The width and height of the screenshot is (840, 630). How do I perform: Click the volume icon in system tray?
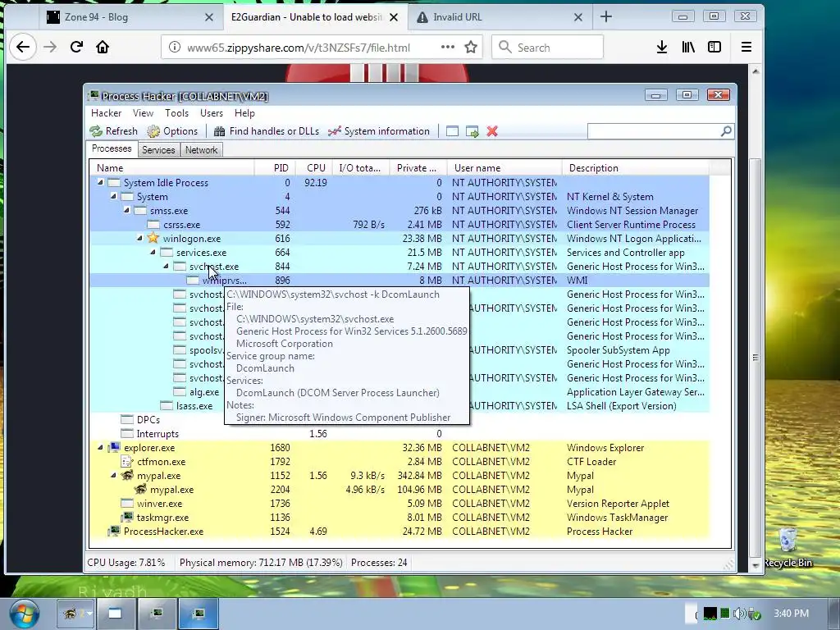tap(739, 614)
